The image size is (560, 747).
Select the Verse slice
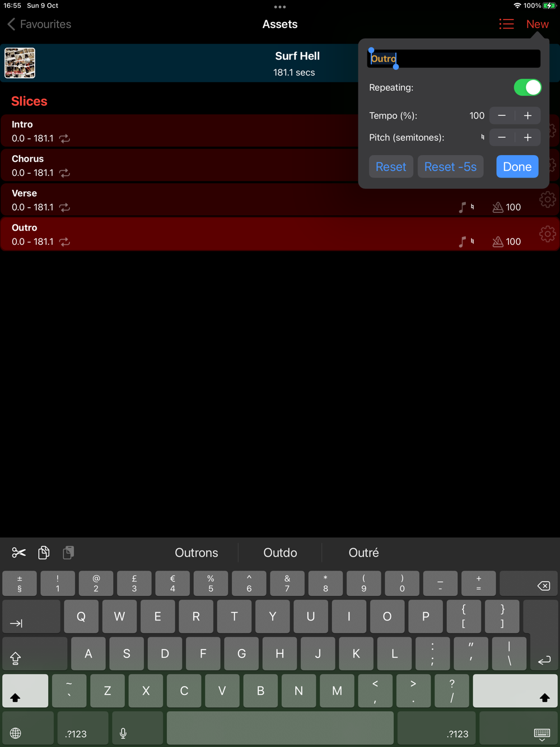tap(280, 200)
